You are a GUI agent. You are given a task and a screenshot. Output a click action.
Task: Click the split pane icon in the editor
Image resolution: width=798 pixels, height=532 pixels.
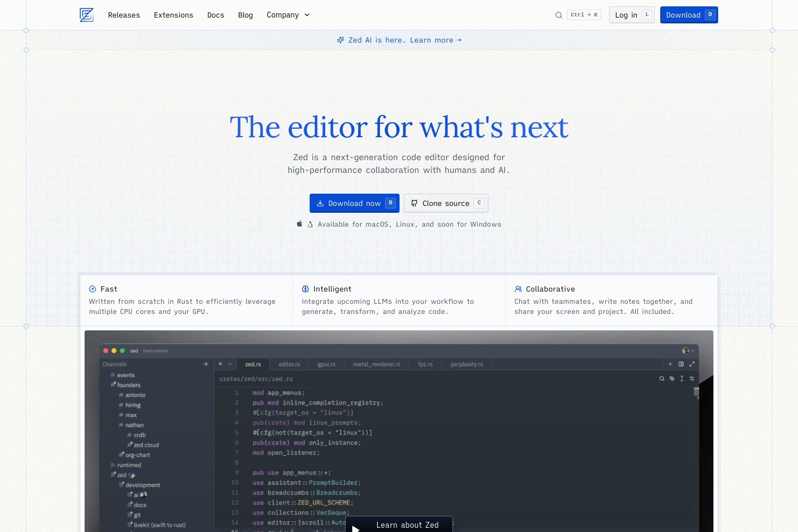click(681, 364)
